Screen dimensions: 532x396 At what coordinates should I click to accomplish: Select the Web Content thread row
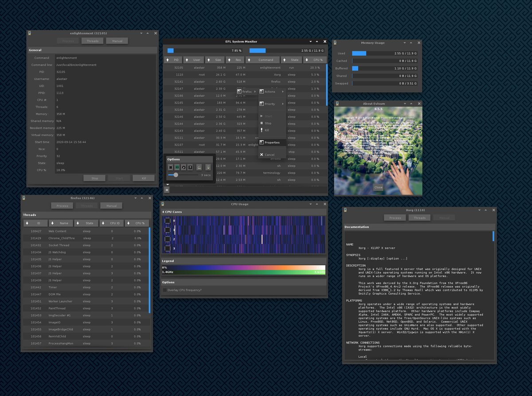[86, 231]
